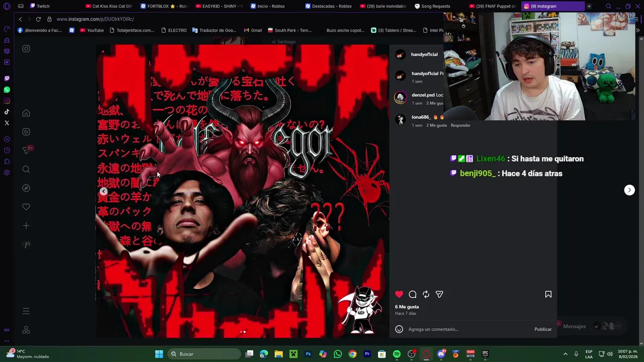Open the Instagram More hamburger menu
Viewport: 644px width, 362px height.
(x=26, y=311)
